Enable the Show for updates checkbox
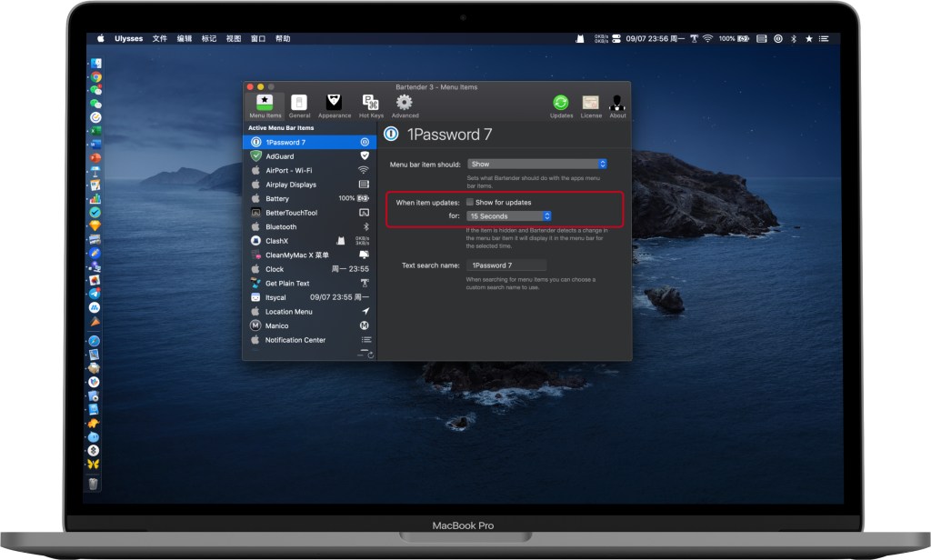931x560 pixels. click(x=469, y=202)
